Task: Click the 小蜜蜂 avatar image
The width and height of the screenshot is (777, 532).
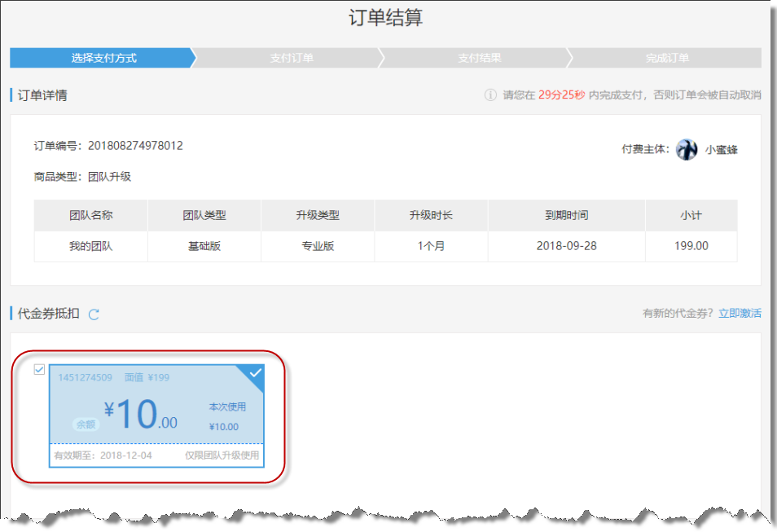Action: [x=687, y=149]
